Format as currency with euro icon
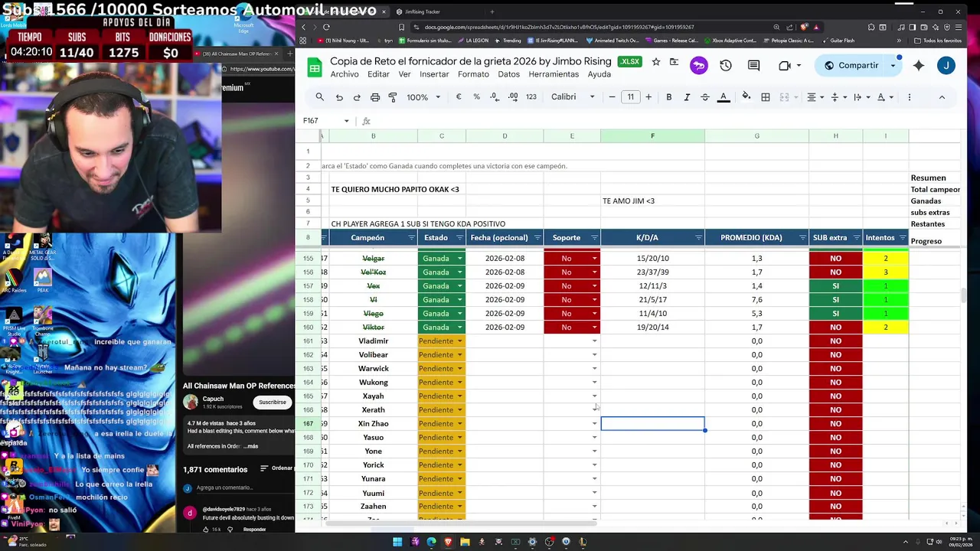The width and height of the screenshot is (980, 551). (x=459, y=97)
